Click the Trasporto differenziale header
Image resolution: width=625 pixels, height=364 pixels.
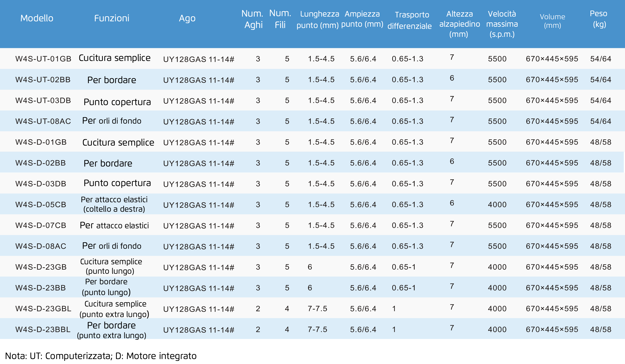pyautogui.click(x=409, y=20)
